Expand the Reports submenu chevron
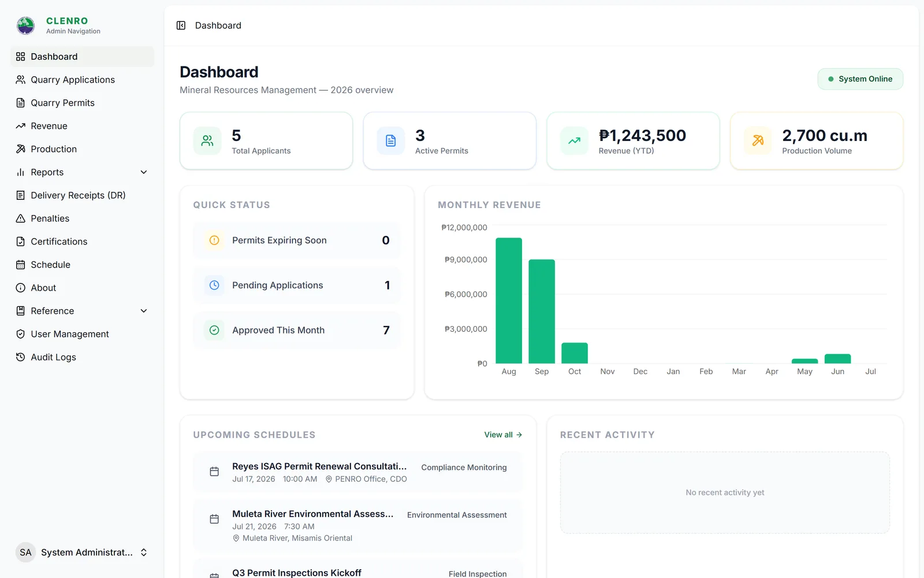 tap(144, 172)
